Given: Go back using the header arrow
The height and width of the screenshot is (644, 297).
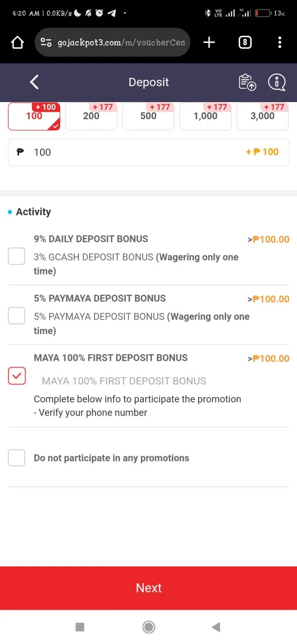Looking at the screenshot, I should point(34,82).
